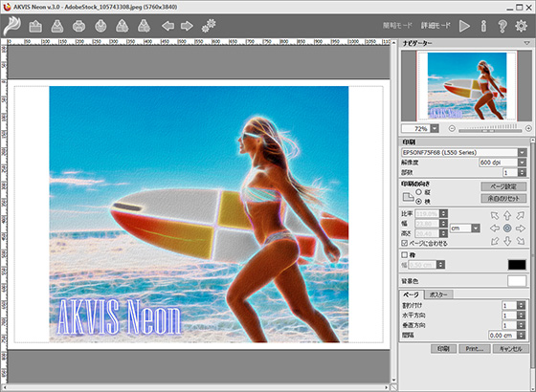Open the cm units dropdown
Screen dimensions: 536x392
click(x=476, y=229)
